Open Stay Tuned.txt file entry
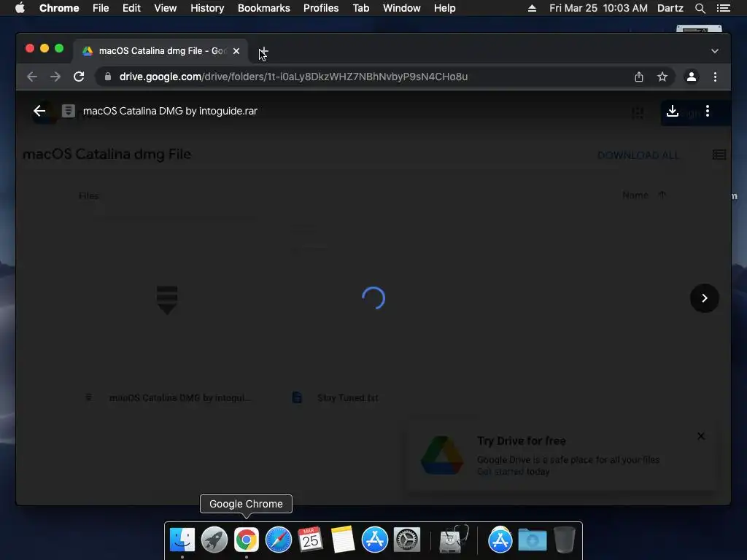Image resolution: width=747 pixels, height=560 pixels. coord(348,397)
